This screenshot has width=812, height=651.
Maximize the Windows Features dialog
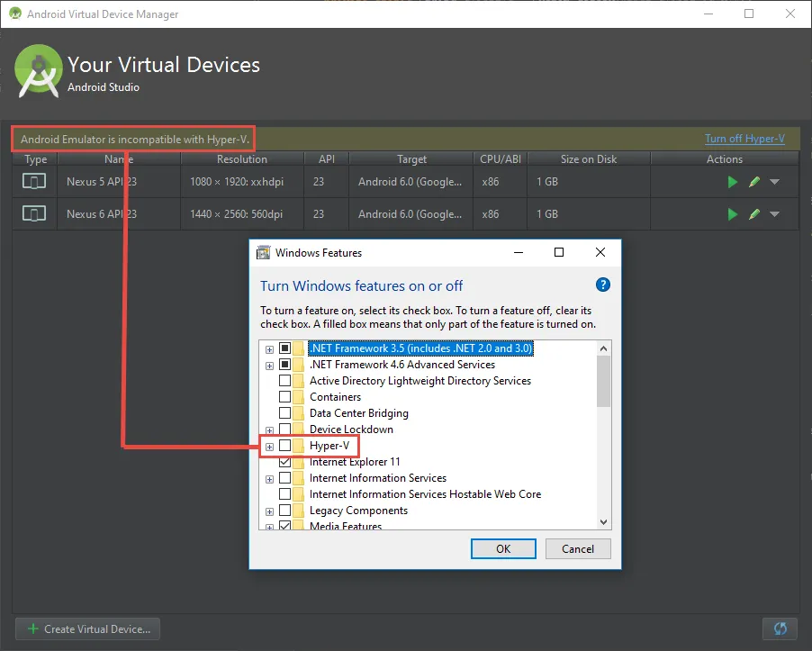click(559, 252)
